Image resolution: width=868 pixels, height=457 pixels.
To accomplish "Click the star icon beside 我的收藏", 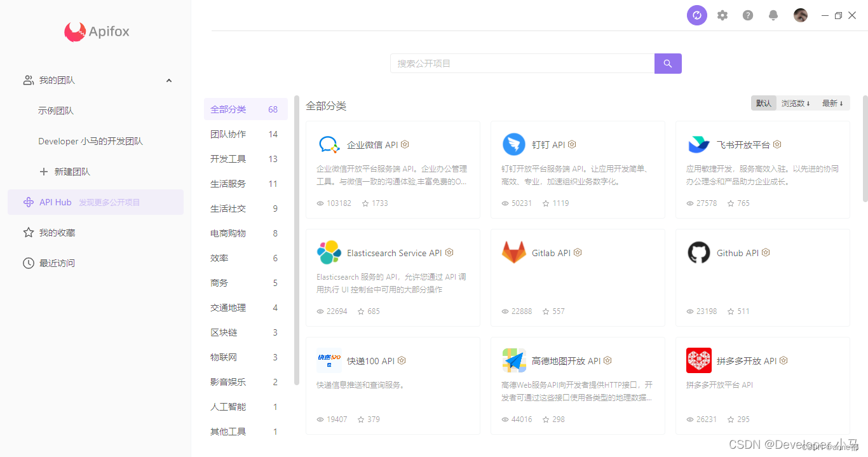I will pos(29,233).
